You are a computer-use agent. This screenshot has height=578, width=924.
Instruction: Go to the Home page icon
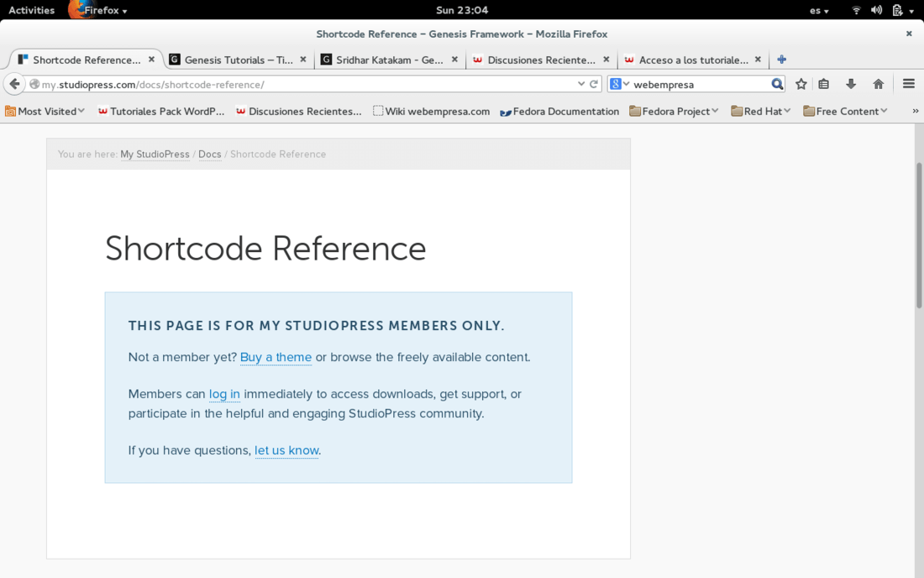tap(878, 84)
